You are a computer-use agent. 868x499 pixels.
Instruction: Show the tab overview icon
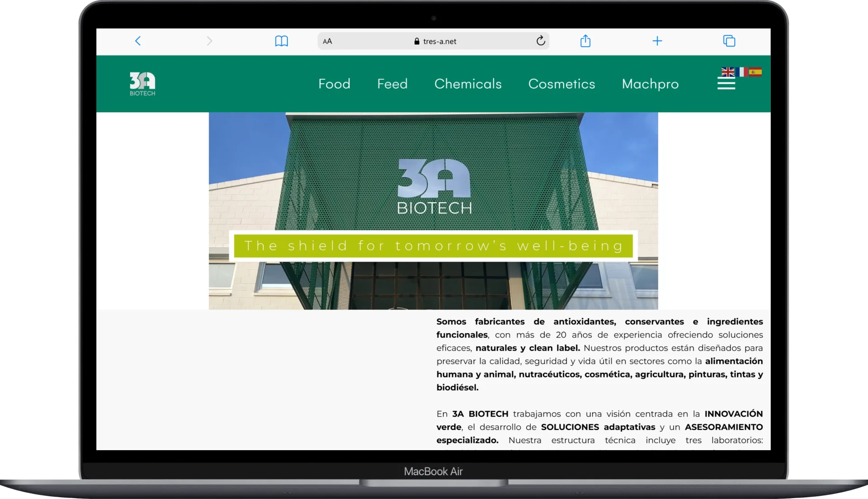(729, 41)
